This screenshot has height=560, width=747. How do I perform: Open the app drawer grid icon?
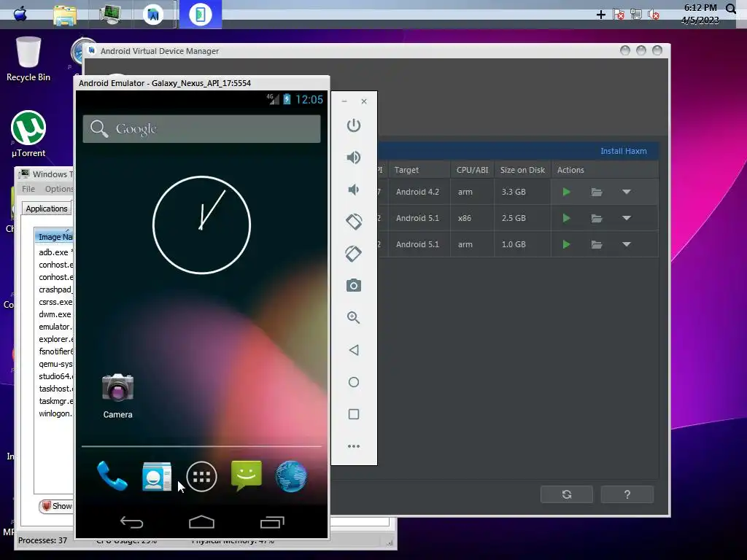(x=201, y=476)
